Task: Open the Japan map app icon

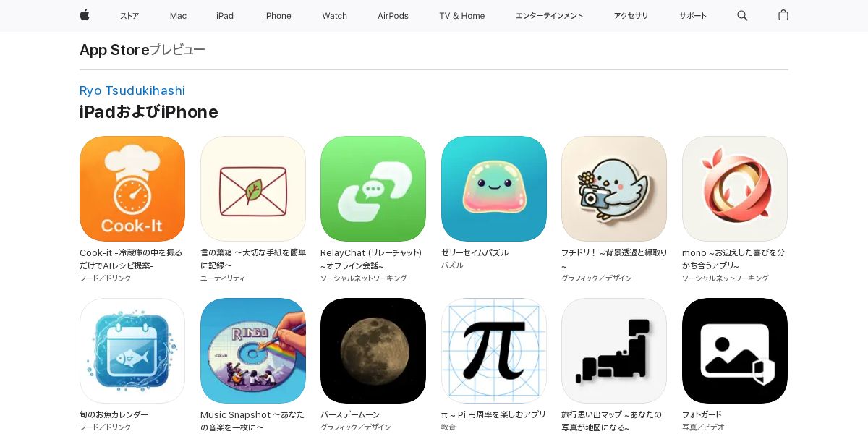Action: click(x=614, y=351)
